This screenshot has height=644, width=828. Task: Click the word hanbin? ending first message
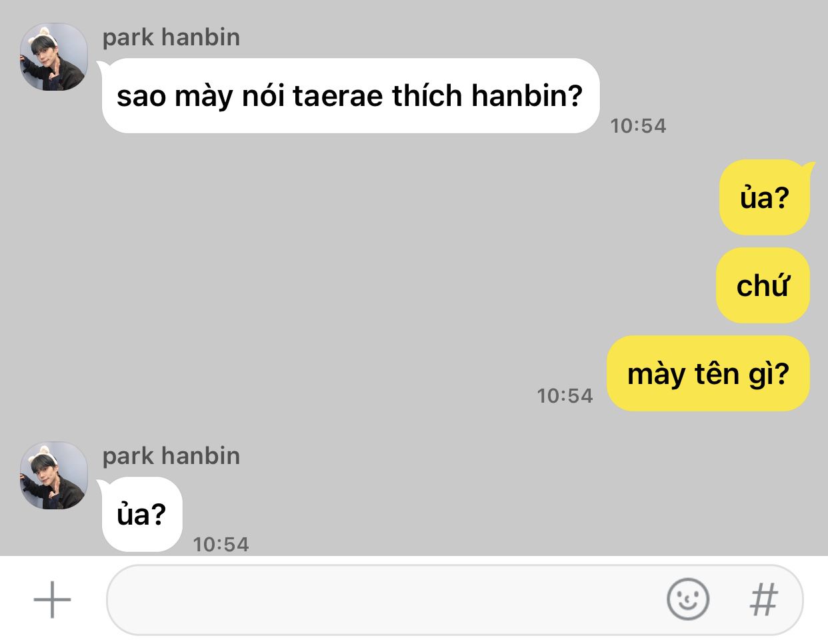[527, 96]
